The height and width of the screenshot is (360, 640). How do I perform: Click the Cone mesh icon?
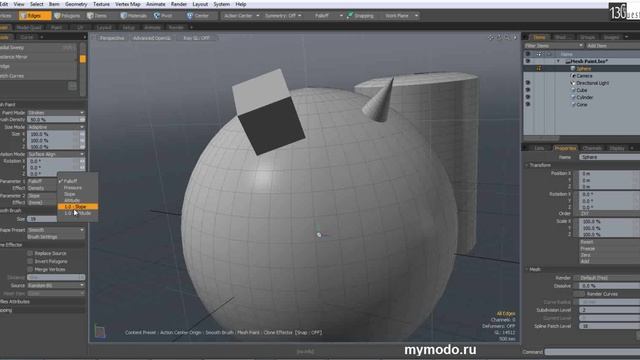pyautogui.click(x=573, y=104)
